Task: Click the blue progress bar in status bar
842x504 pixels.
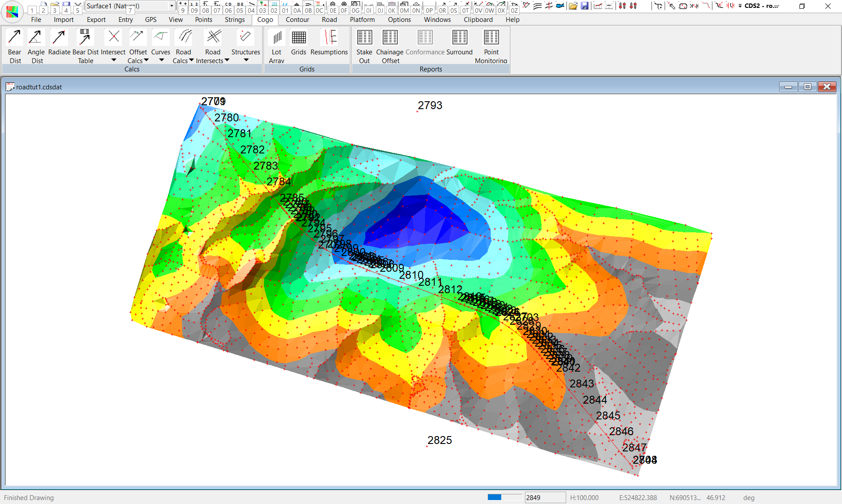Action: point(495,497)
